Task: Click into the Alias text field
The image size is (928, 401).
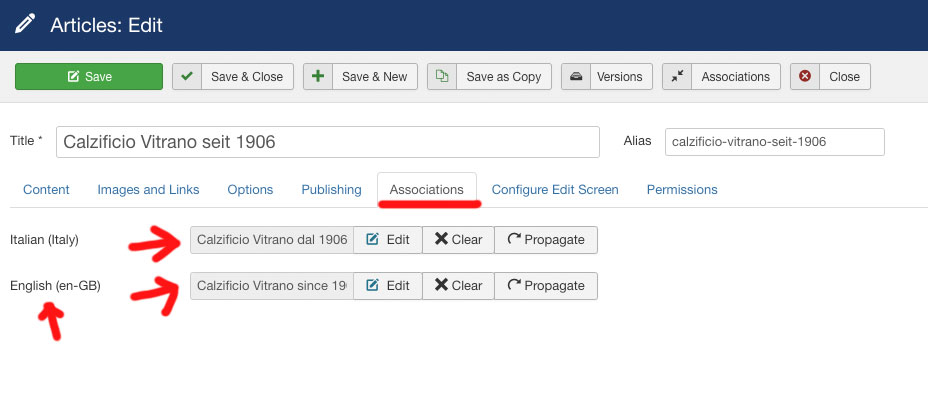Action: point(774,142)
